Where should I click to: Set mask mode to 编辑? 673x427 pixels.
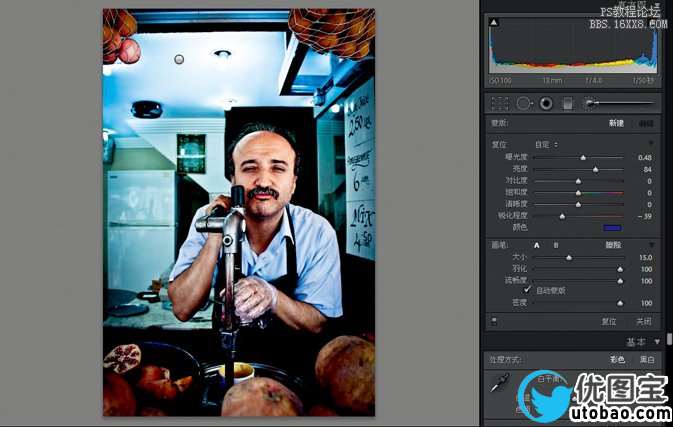coord(646,123)
